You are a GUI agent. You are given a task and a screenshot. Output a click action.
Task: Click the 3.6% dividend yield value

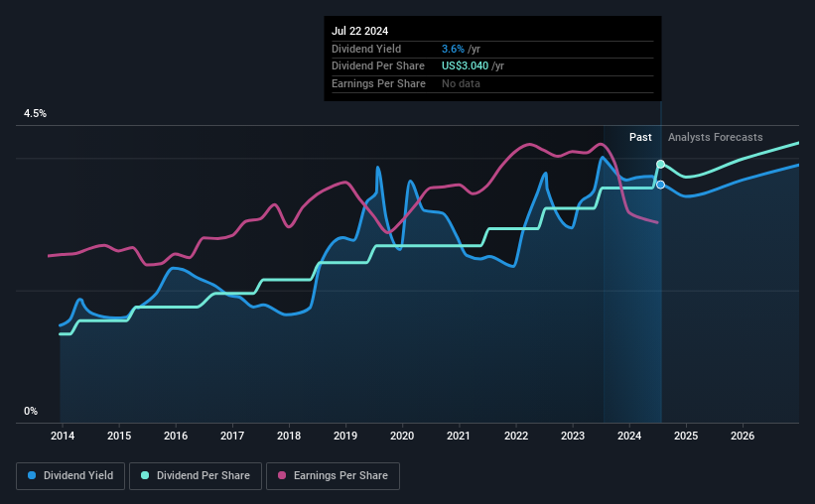(x=453, y=49)
